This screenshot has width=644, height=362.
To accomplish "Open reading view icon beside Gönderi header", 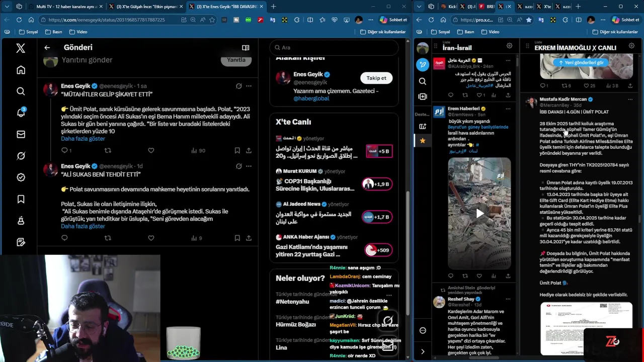I will click(246, 47).
